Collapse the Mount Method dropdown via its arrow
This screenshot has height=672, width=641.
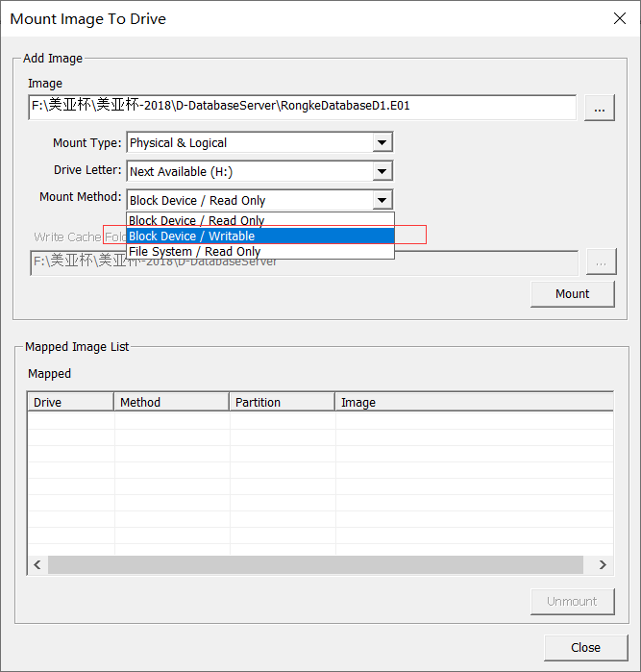[x=382, y=200]
